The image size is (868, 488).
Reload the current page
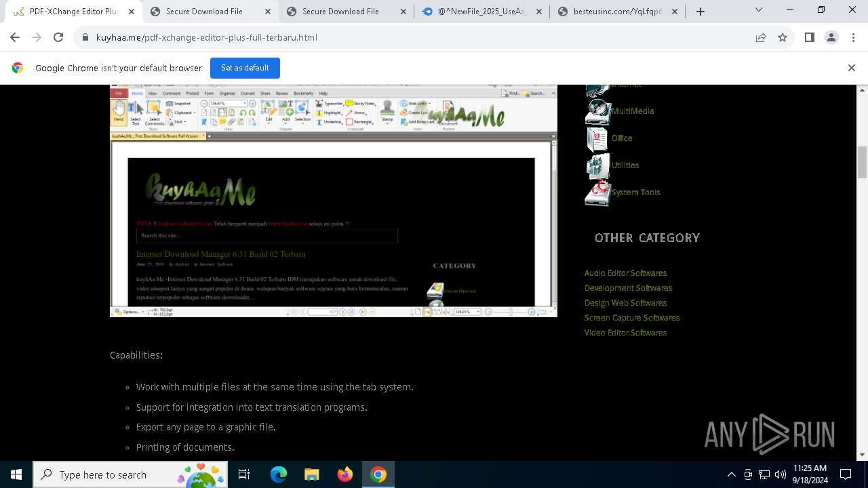pos(58,37)
